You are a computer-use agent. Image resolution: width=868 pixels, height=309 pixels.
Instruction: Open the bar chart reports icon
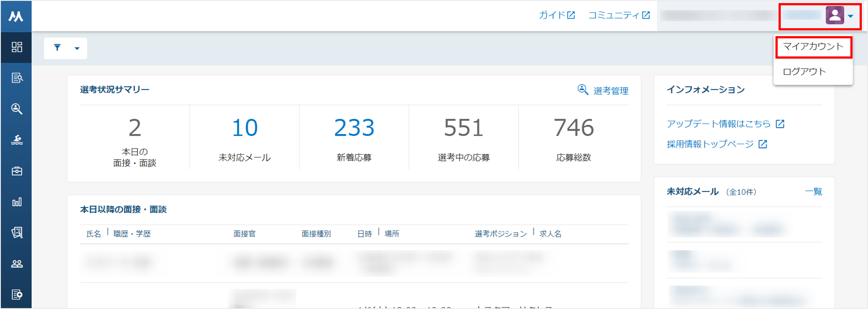(17, 202)
